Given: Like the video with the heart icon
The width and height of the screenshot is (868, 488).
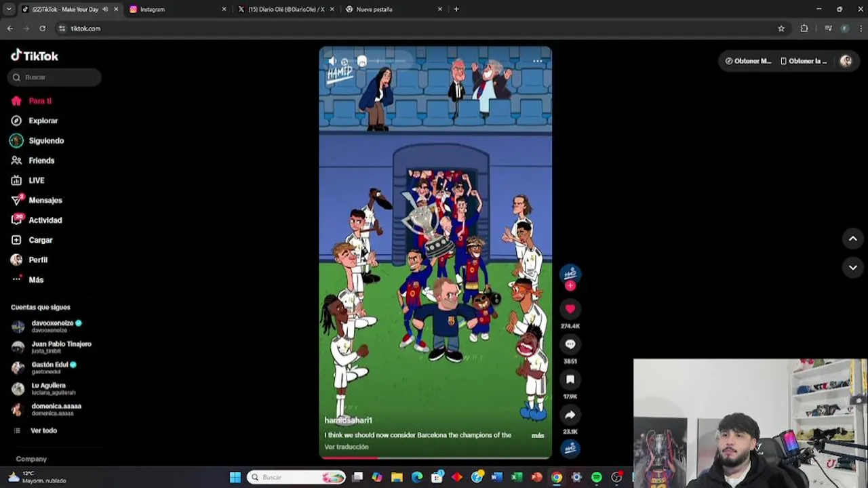Looking at the screenshot, I should coord(570,309).
